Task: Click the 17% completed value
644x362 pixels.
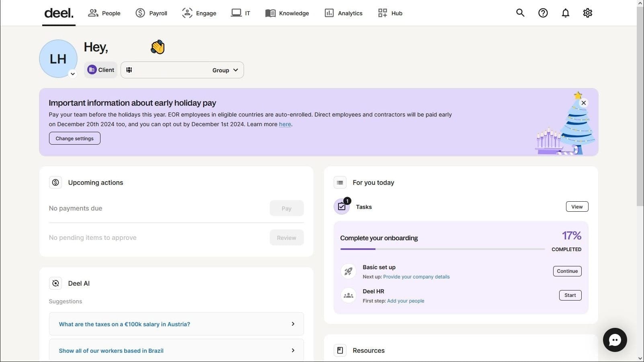Action: coord(572,235)
